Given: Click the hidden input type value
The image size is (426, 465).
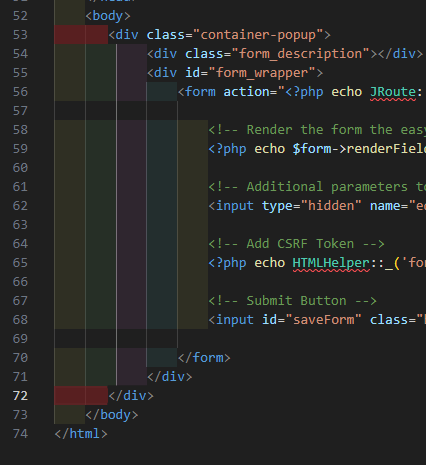Looking at the screenshot, I should tap(331, 206).
